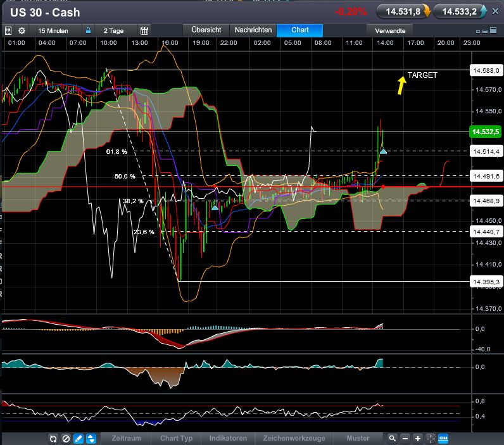Click the 14.588,0 price level label
504x445 pixels.
coord(486,70)
